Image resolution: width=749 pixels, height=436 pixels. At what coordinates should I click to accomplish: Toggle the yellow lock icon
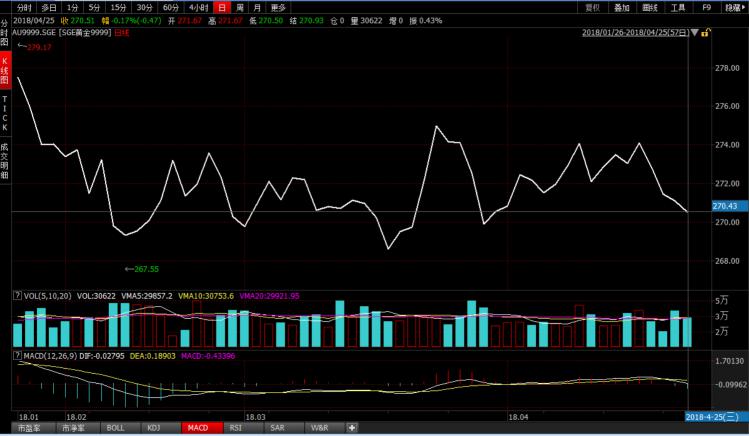click(x=706, y=32)
